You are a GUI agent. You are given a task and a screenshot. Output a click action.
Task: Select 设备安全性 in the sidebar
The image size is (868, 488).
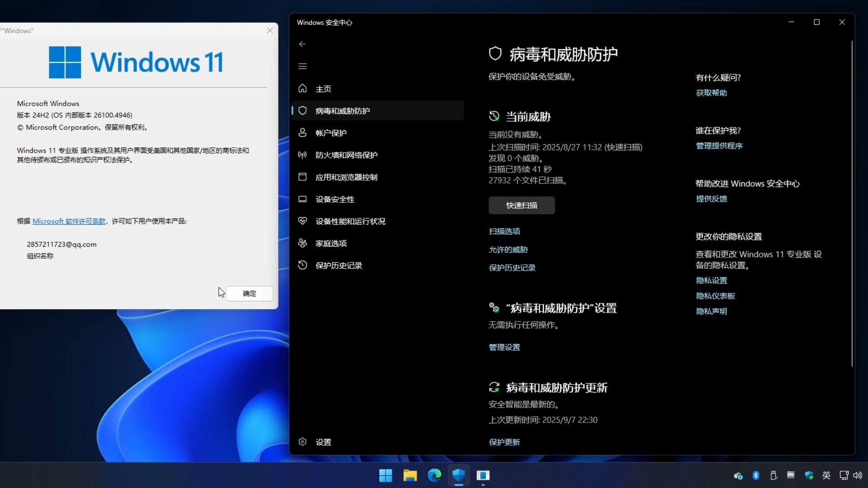point(377,199)
